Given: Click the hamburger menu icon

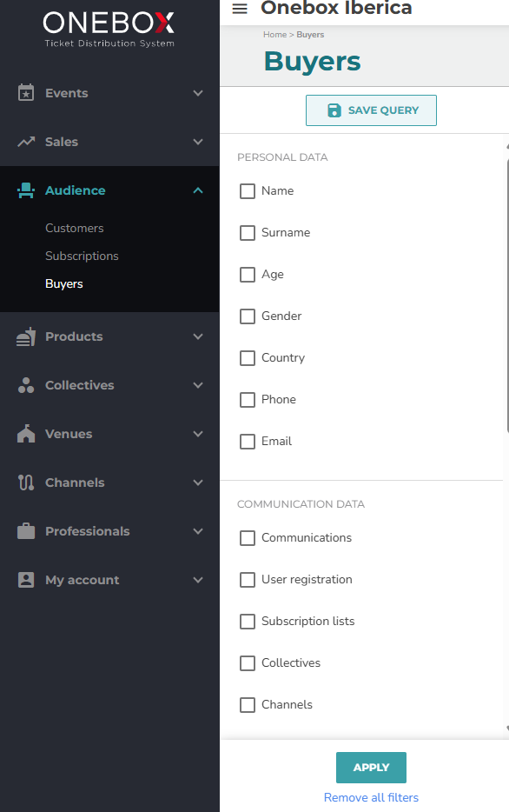Looking at the screenshot, I should [240, 9].
